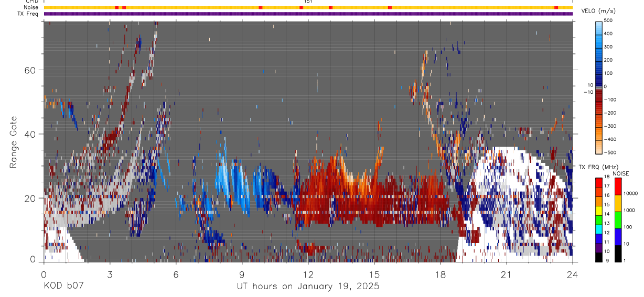The height and width of the screenshot is (297, 644).
Task: Pick the green swatch in NOISE legend
Action: (617, 220)
